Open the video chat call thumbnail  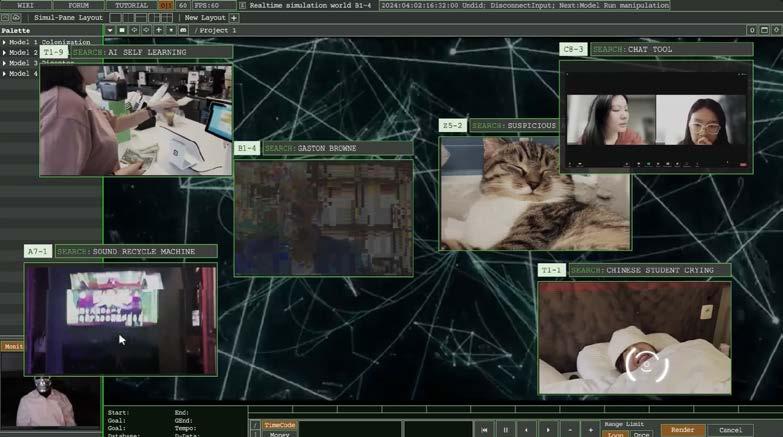point(656,117)
